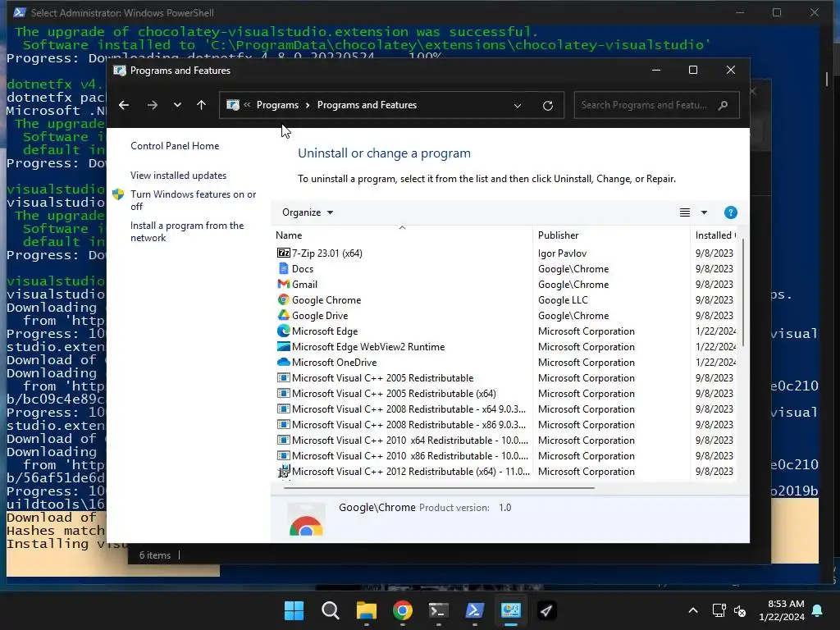840x630 pixels.
Task: Open Google Chrome from the taskbar
Action: 402,610
